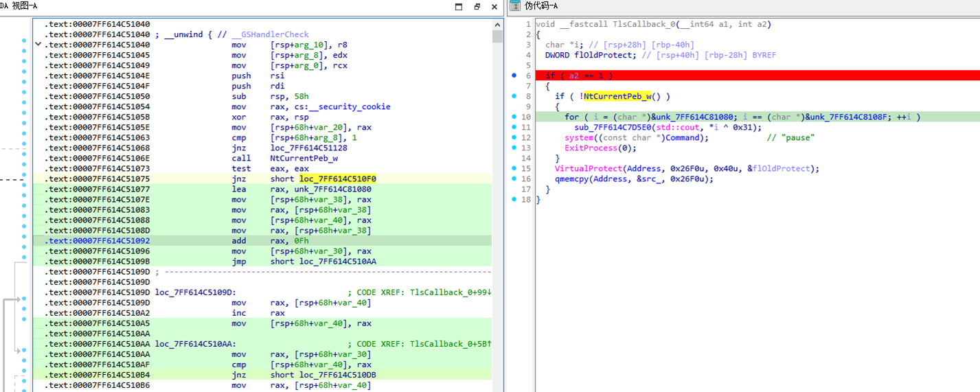Close the IDA View-A panel
The height and width of the screenshot is (392, 980).
pos(495,6)
